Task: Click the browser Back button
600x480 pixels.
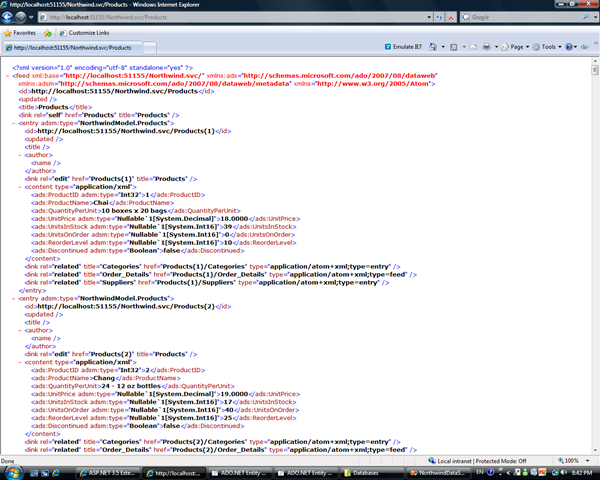Action: pos(7,17)
